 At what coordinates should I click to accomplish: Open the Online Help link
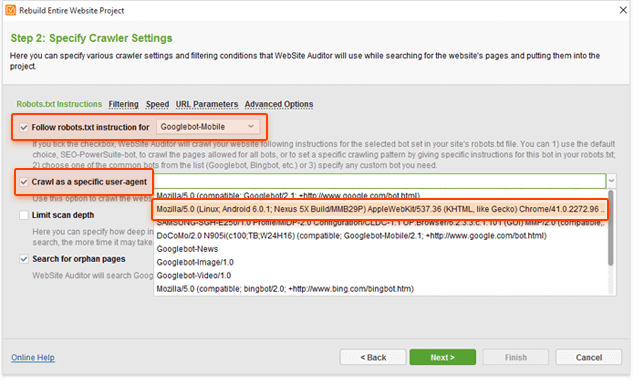pos(33,358)
